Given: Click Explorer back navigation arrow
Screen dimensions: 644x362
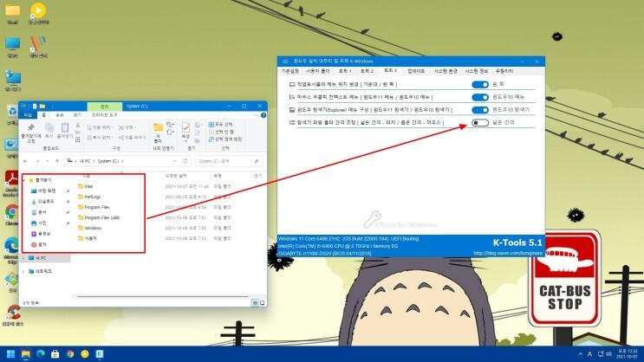Looking at the screenshot, I should [26, 161].
